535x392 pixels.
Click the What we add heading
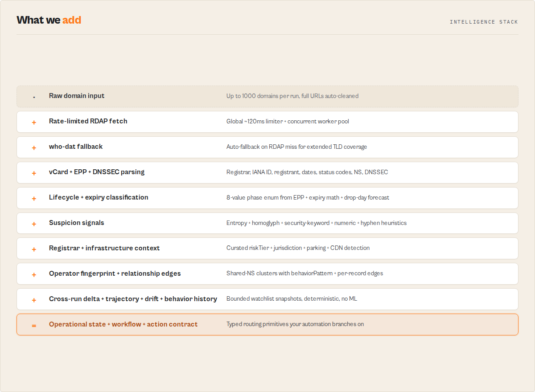(x=49, y=20)
